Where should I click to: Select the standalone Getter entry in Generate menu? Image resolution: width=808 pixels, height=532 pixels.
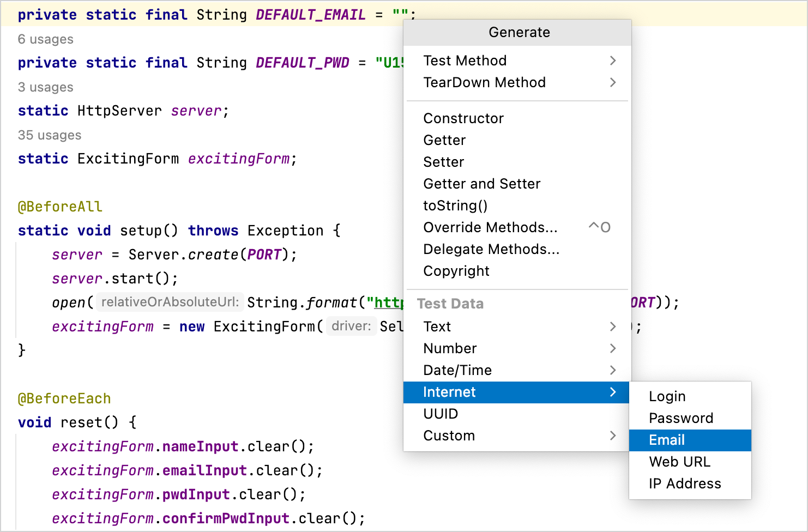pos(517,140)
